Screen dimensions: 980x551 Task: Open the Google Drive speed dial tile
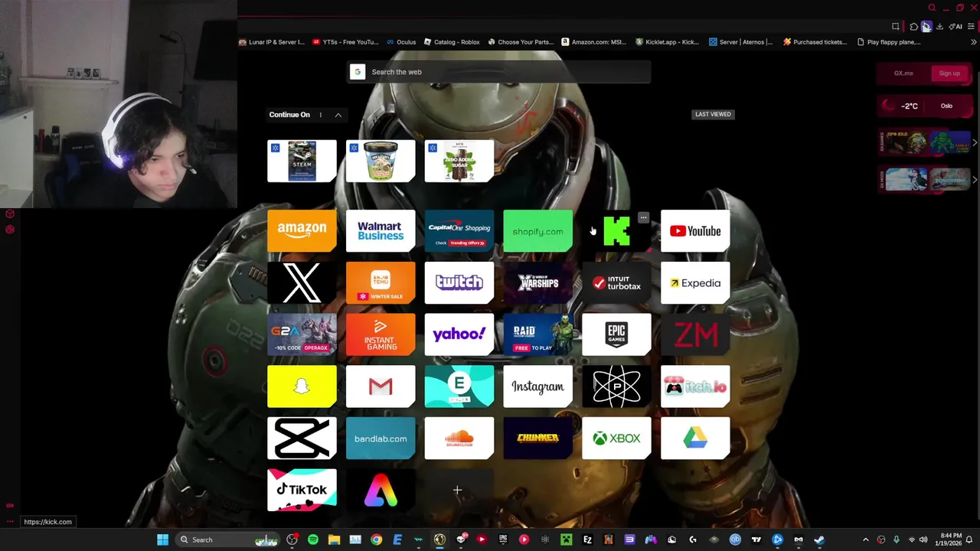pos(695,439)
